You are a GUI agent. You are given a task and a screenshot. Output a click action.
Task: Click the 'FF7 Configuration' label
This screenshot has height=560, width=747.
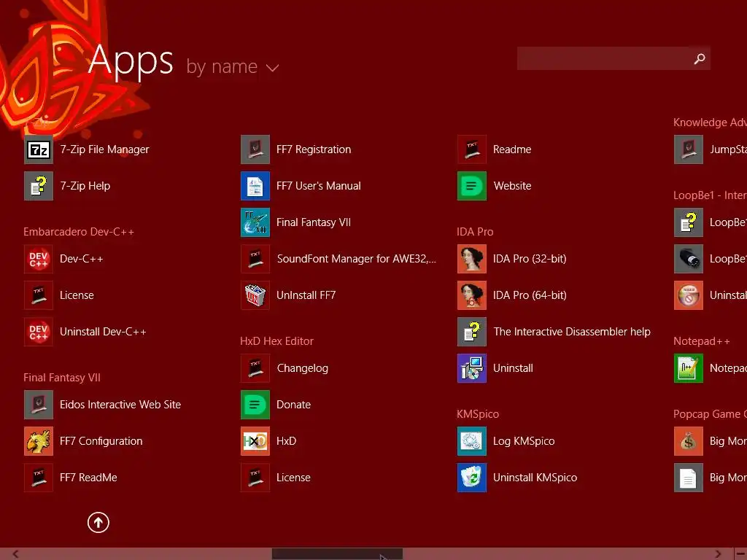pos(101,441)
